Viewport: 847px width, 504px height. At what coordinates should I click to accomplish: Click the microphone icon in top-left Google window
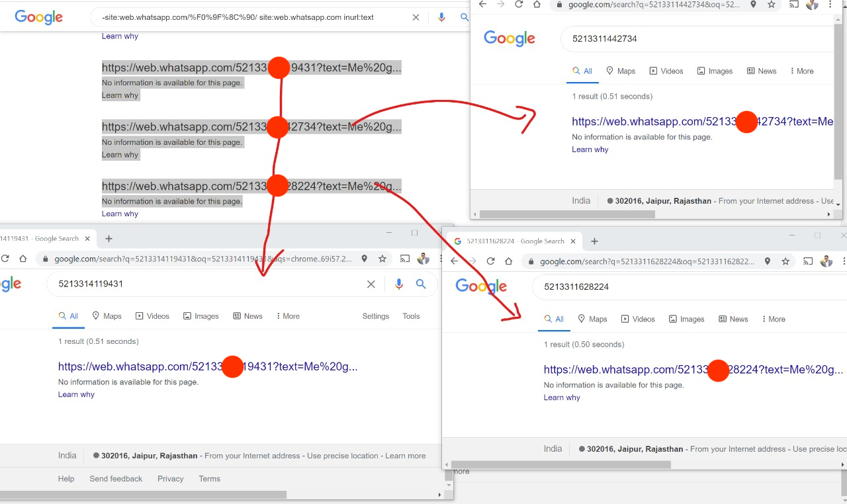pyautogui.click(x=442, y=17)
